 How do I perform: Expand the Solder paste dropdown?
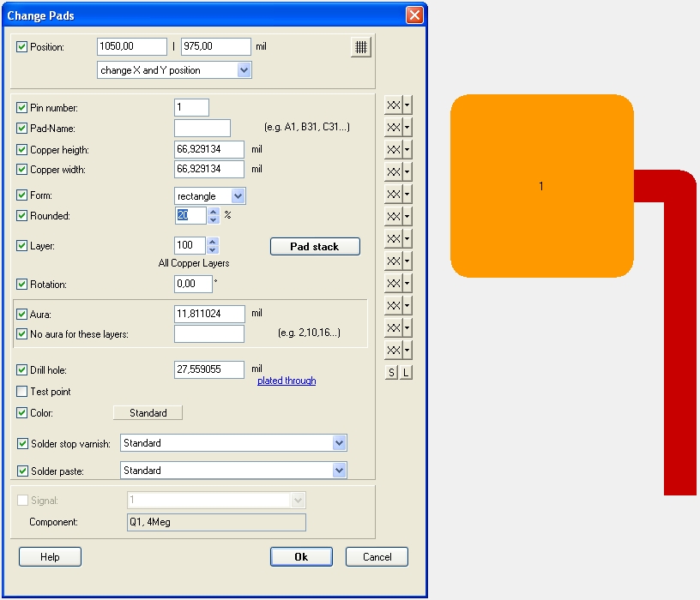340,471
